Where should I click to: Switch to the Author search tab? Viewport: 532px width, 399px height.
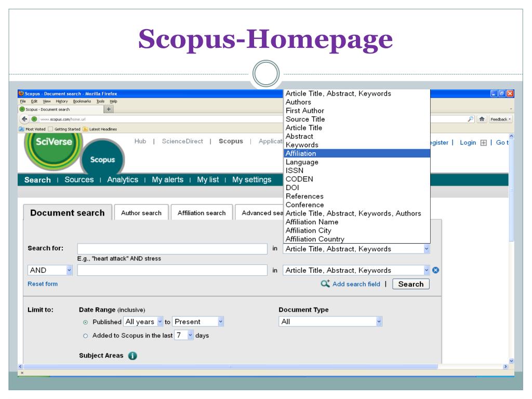tap(141, 212)
